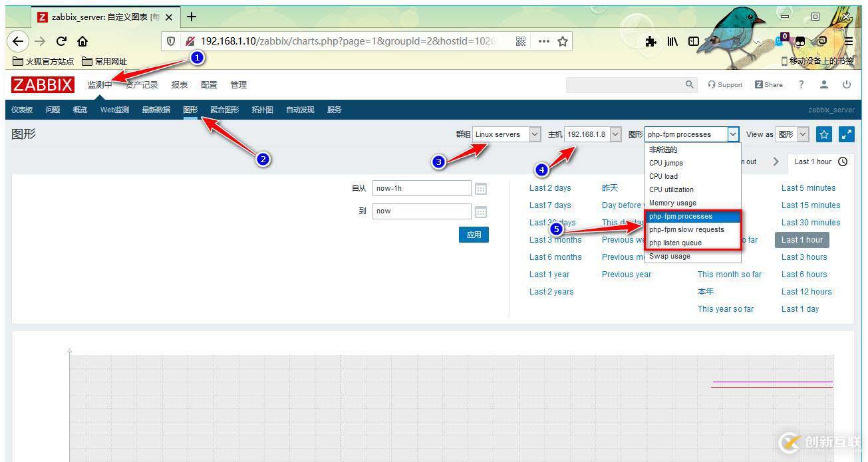Open a new tab with the plus icon

192,17
